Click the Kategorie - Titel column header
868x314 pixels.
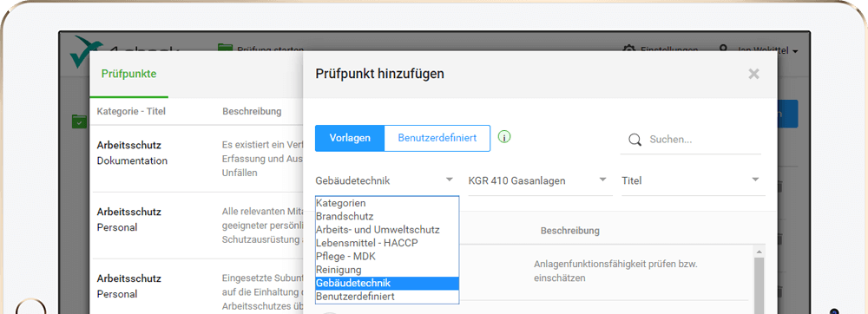[x=131, y=112]
